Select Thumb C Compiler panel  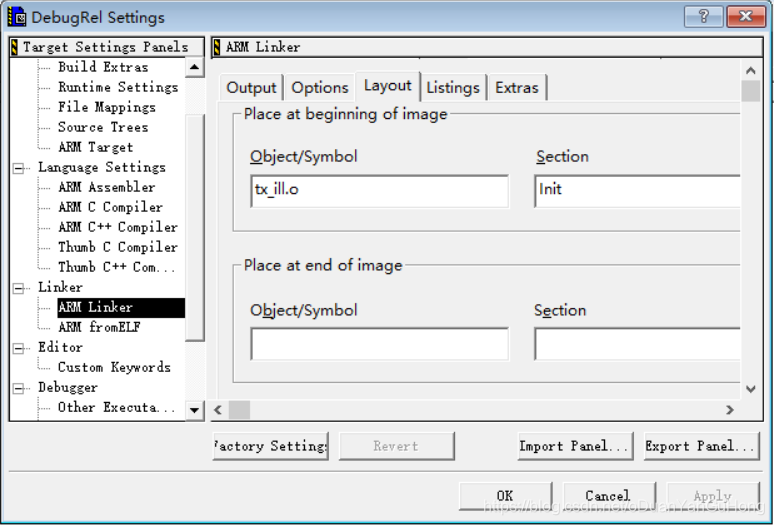click(118, 247)
